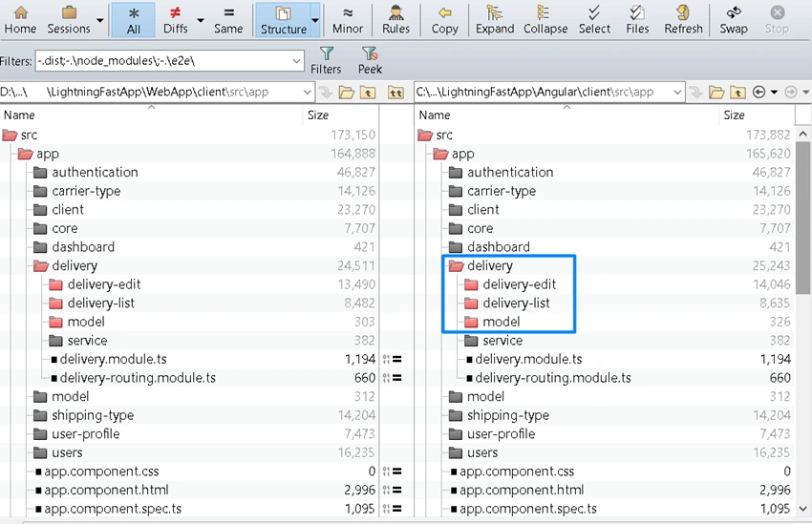
Task: Swap left and right sides
Action: [x=734, y=20]
